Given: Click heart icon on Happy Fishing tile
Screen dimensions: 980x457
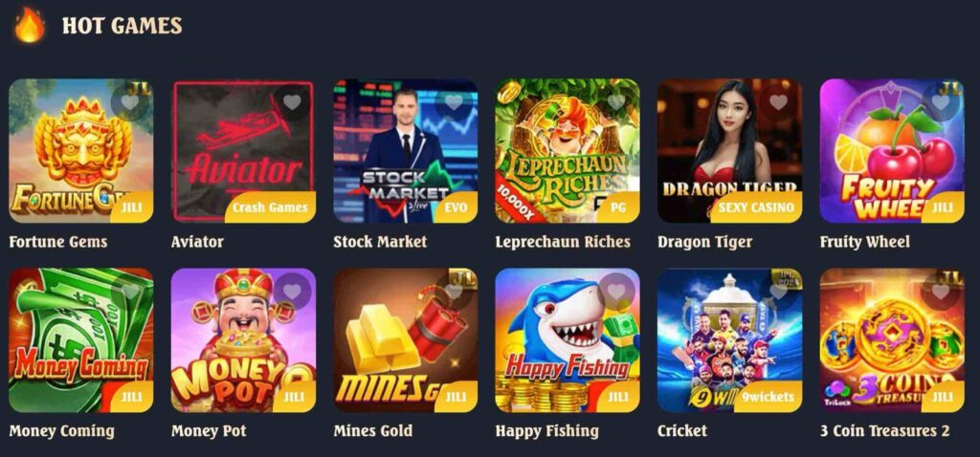Looking at the screenshot, I should point(616,292).
